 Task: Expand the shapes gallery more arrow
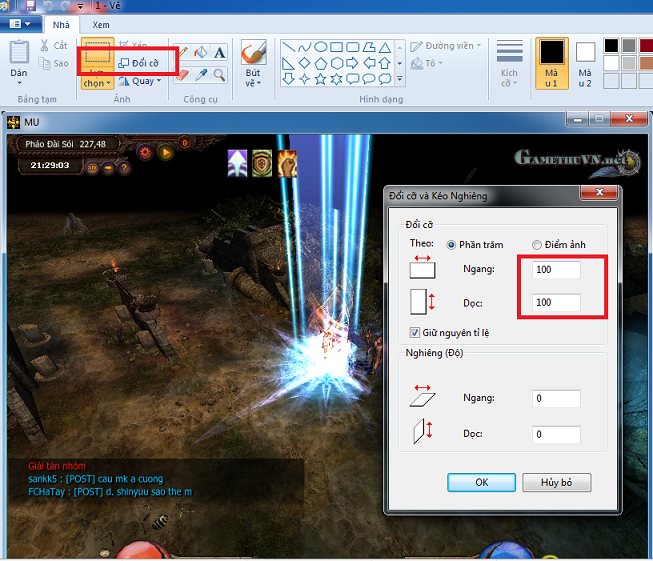click(400, 79)
